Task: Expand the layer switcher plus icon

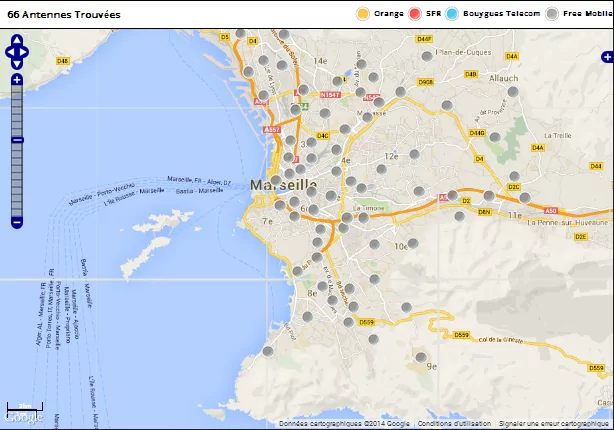Action: pyautogui.click(x=607, y=57)
